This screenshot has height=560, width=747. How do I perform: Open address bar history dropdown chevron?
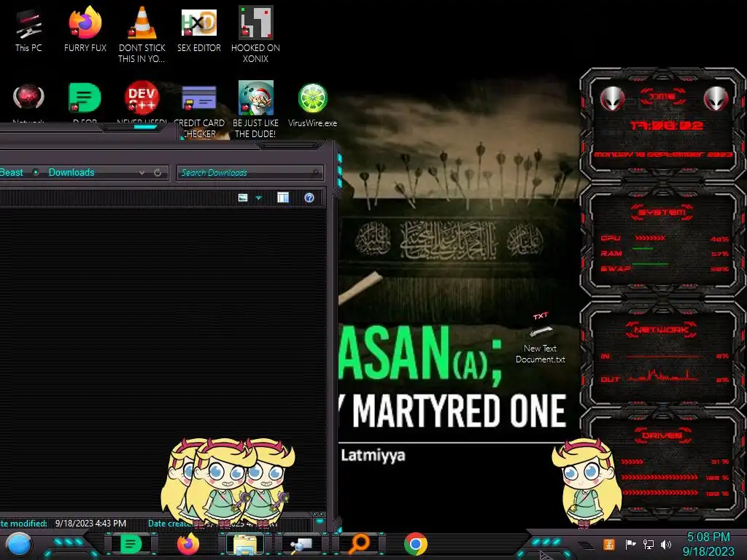tap(142, 172)
